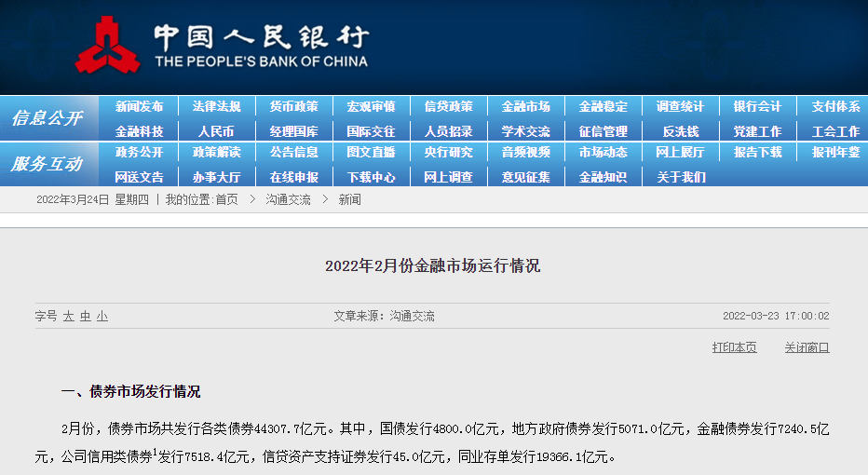Viewport: 868px width, 475px height.
Task: Open 人员招录 navigation item
Action: click(448, 131)
